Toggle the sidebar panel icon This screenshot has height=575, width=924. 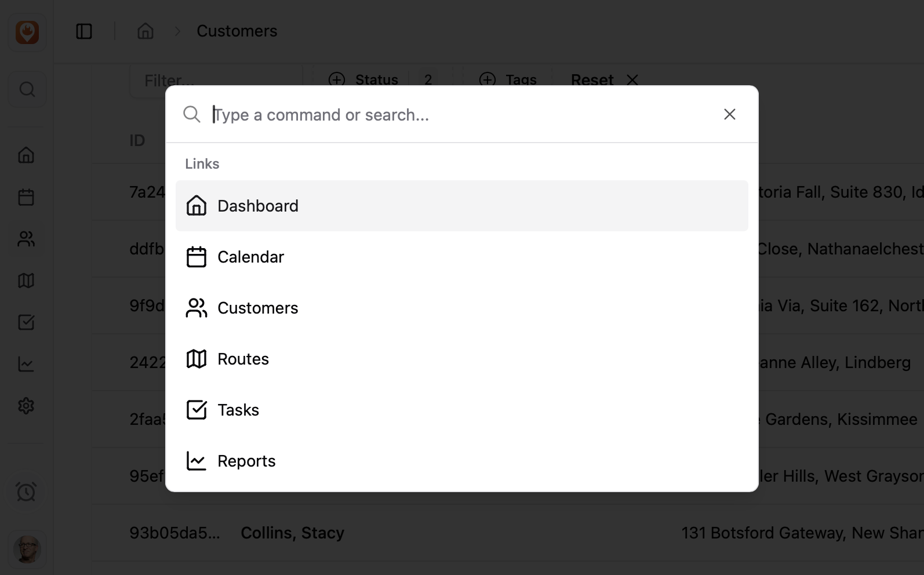pyautogui.click(x=84, y=31)
